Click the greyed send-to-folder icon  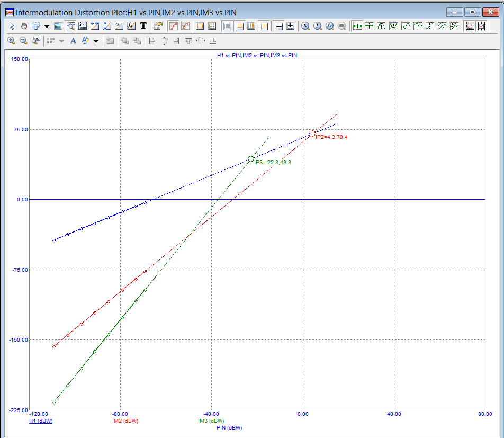110,41
